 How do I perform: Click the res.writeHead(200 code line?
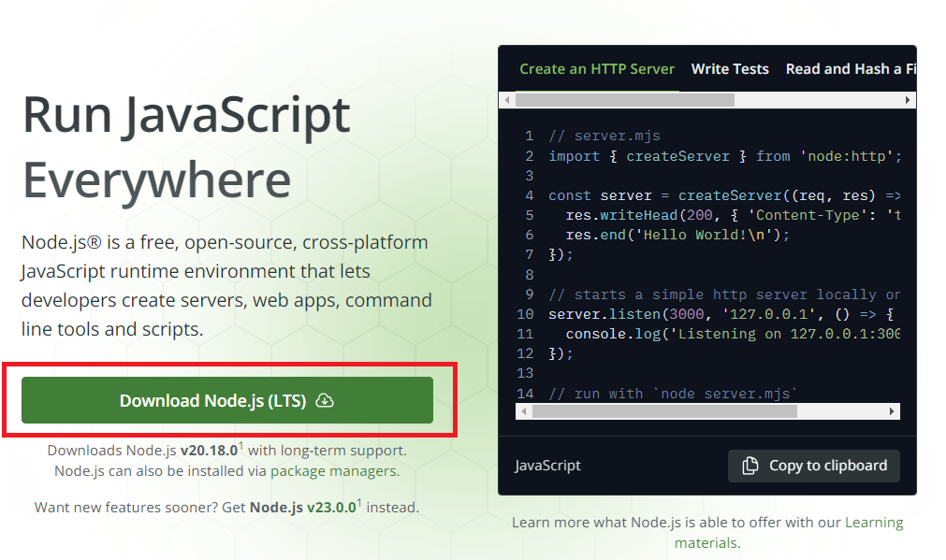[x=733, y=215]
